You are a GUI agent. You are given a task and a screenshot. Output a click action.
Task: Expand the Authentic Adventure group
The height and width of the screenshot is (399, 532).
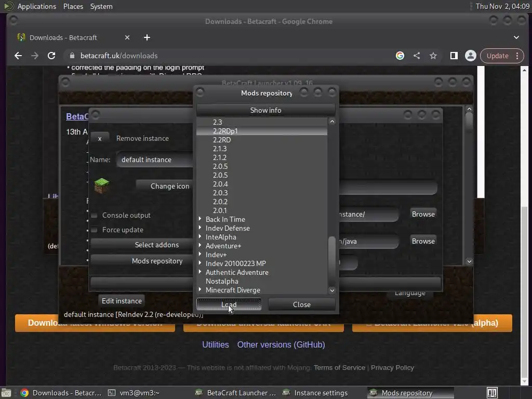[200, 272]
